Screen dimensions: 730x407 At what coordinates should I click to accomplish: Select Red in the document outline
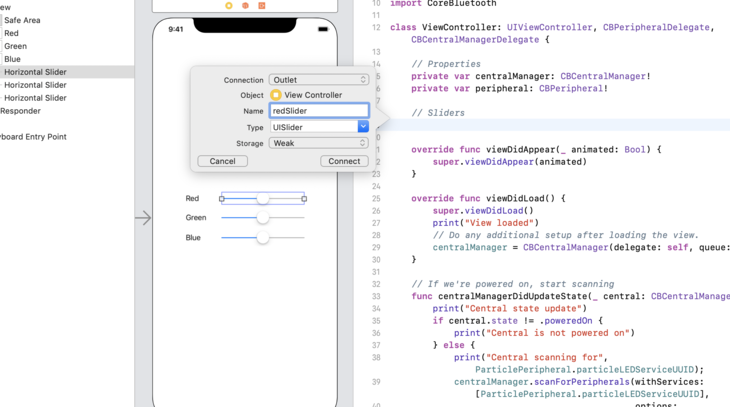(x=11, y=33)
